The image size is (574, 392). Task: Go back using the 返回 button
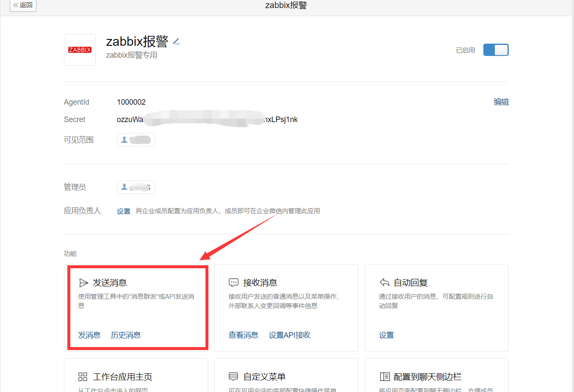[23, 5]
